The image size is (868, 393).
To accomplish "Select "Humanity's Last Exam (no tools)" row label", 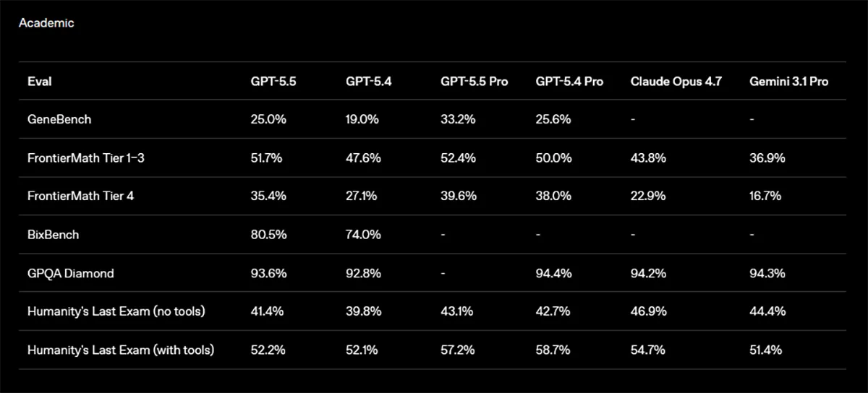I will [116, 311].
